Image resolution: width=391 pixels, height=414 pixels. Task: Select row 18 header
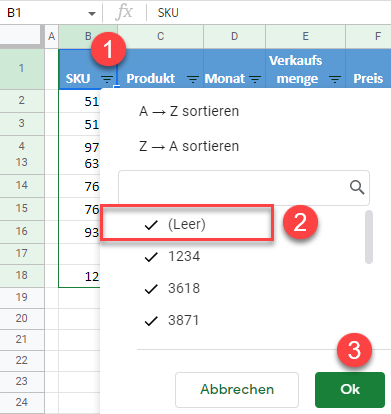coord(22,276)
